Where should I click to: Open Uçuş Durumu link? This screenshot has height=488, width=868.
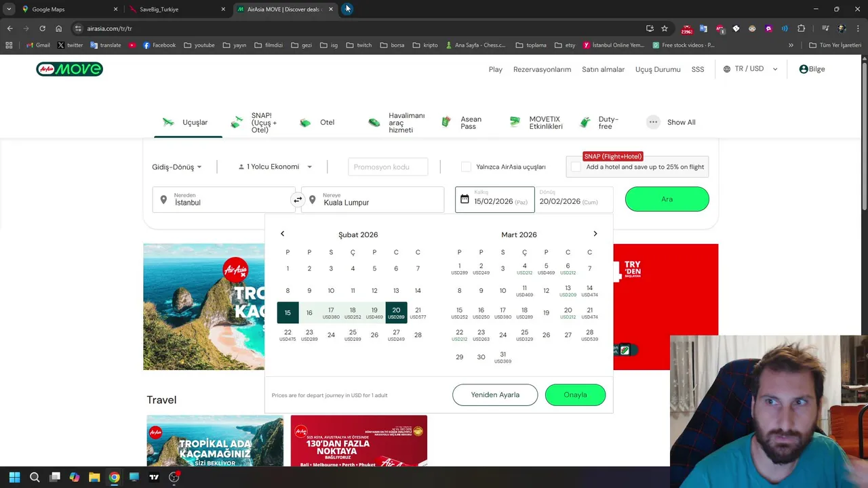658,69
